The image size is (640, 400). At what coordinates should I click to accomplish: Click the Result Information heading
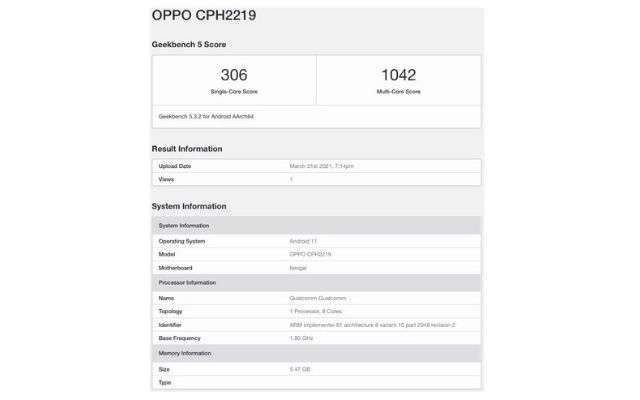tap(187, 149)
